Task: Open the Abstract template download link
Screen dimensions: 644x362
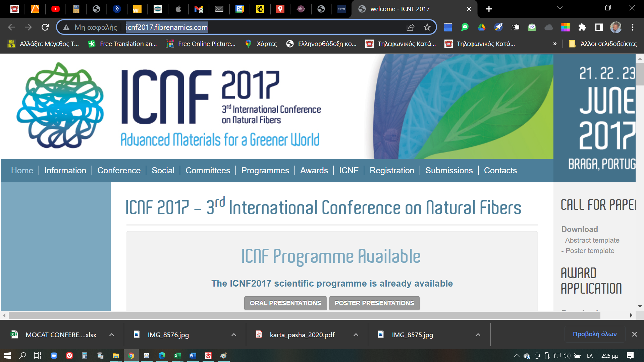Action: coord(592,240)
